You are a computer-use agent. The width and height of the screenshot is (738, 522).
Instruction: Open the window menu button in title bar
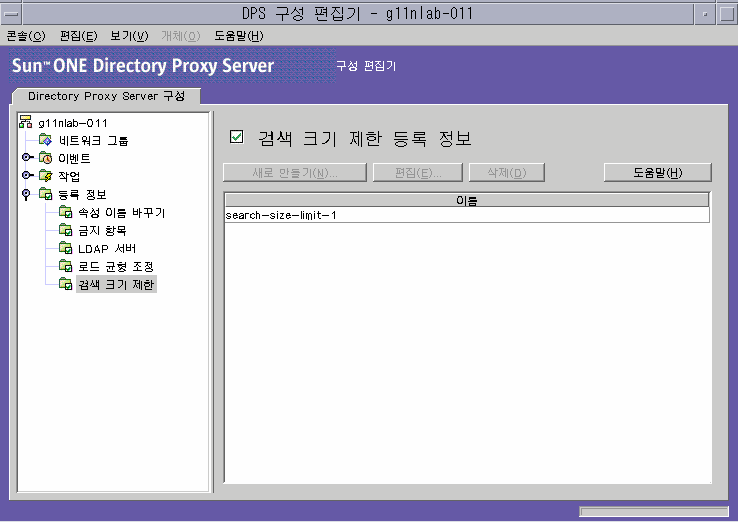(x=10, y=14)
